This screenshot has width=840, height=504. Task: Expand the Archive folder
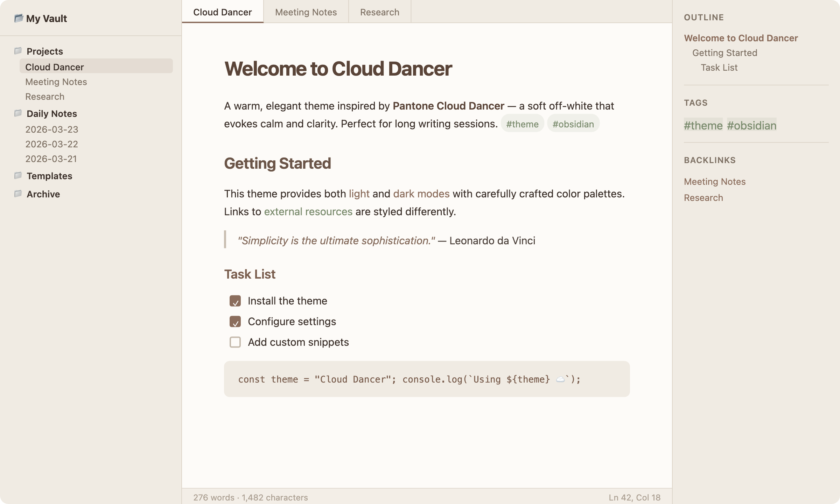click(x=43, y=194)
